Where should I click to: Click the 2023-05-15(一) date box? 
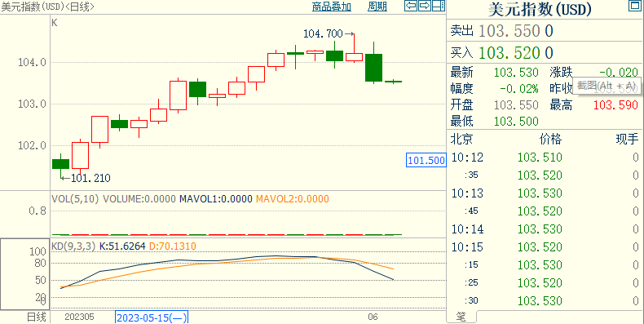pos(152,317)
